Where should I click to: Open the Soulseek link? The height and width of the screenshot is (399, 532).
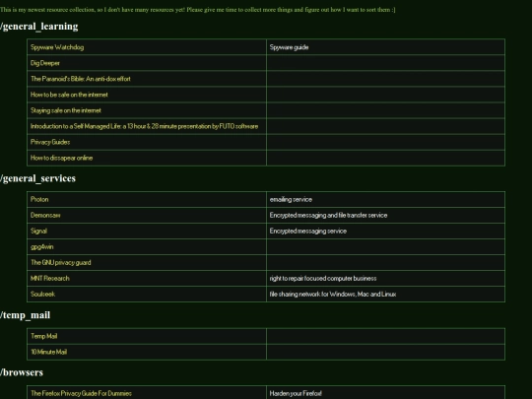tap(42, 295)
